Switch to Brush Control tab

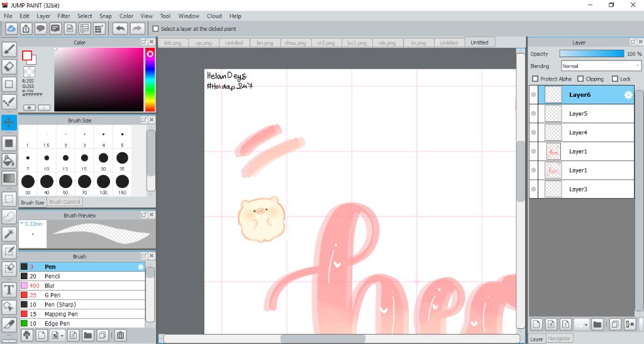point(65,202)
